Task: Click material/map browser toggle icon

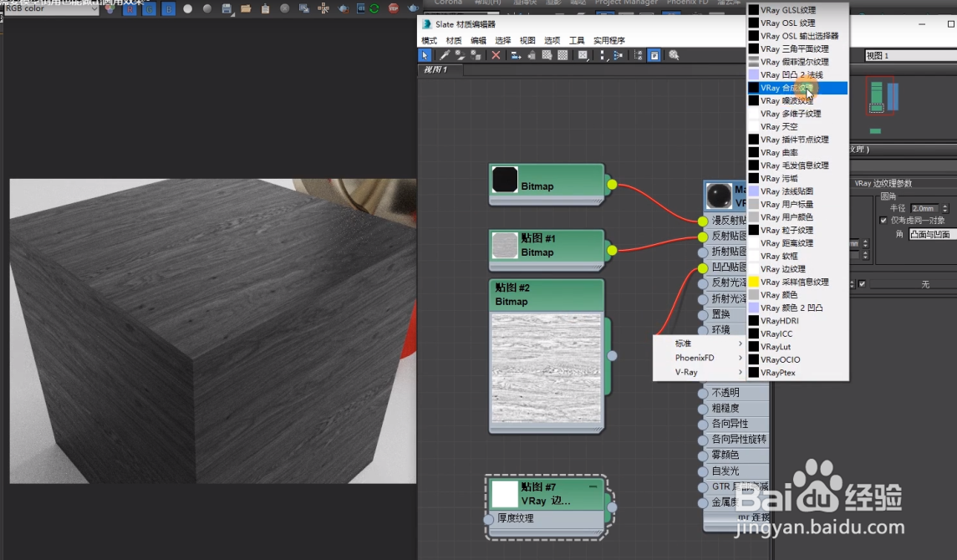Action: [639, 55]
